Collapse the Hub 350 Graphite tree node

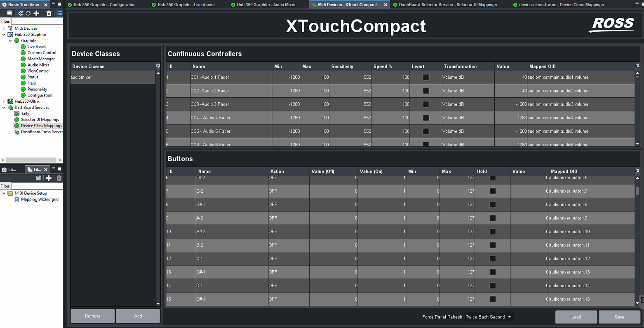coord(4,35)
